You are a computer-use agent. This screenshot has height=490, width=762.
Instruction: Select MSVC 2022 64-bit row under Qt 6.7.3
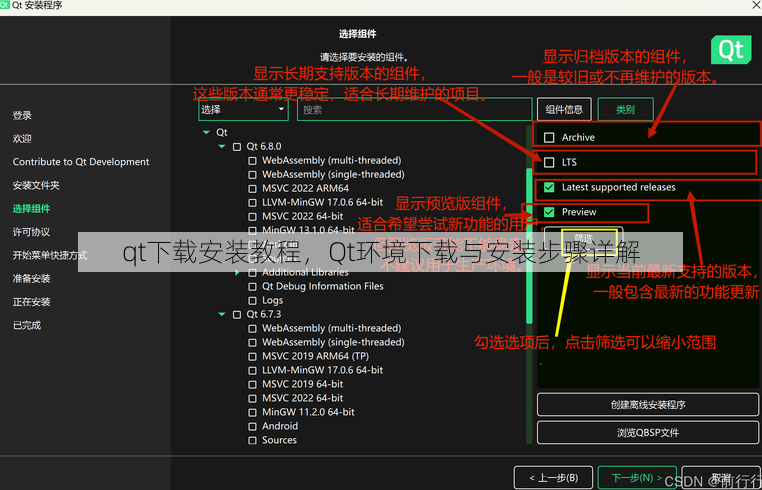coord(302,398)
